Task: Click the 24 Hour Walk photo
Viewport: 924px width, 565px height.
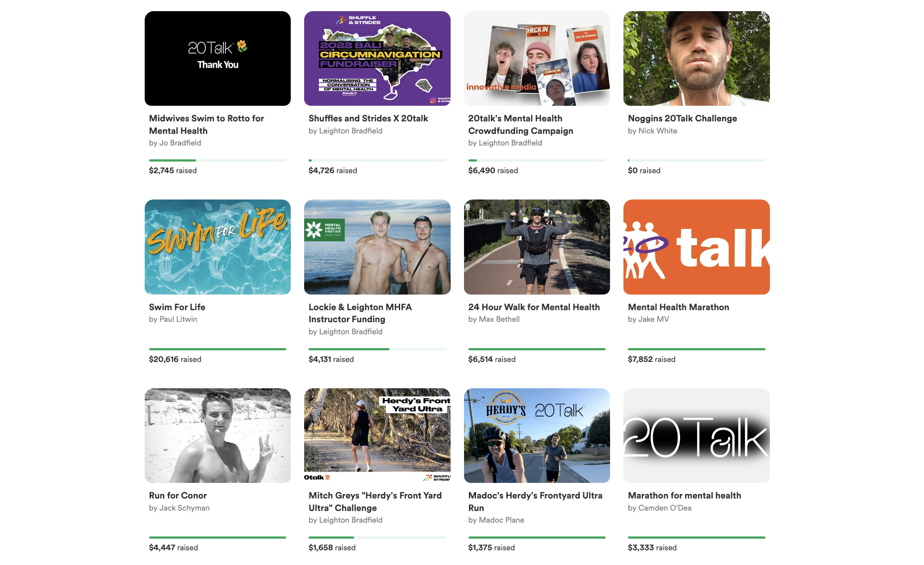Action: click(x=536, y=247)
